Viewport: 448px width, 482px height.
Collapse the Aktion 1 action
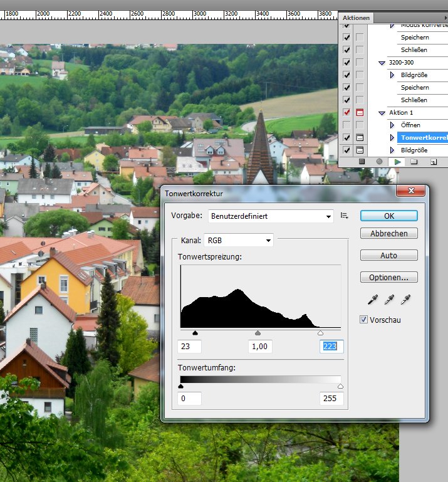pyautogui.click(x=382, y=113)
